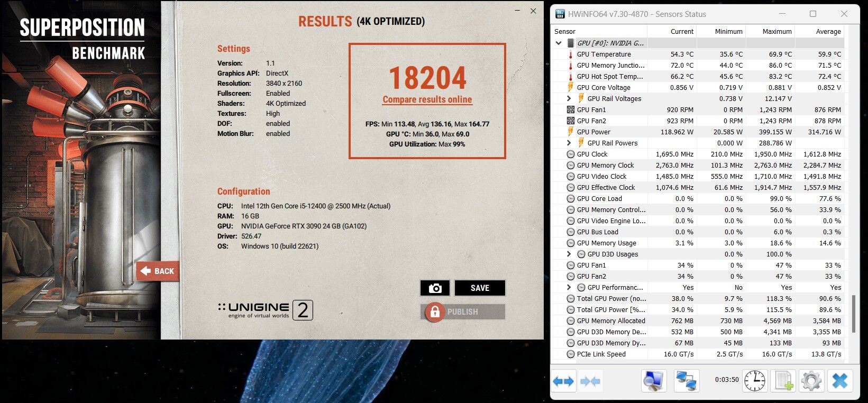Select GPU D3D Memory Dedicated row

tap(698, 332)
